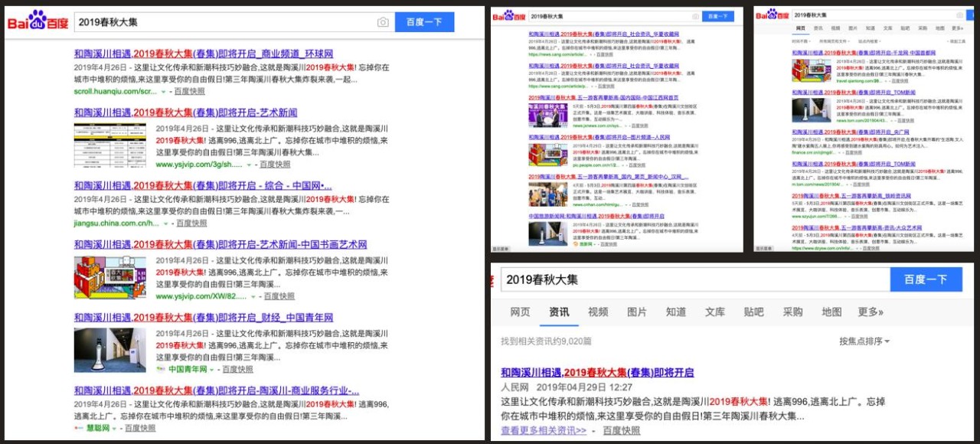Screen dimensions: 980x444
Task: Select 地图 tab in the bottom-right screenshot
Action: pos(831,312)
